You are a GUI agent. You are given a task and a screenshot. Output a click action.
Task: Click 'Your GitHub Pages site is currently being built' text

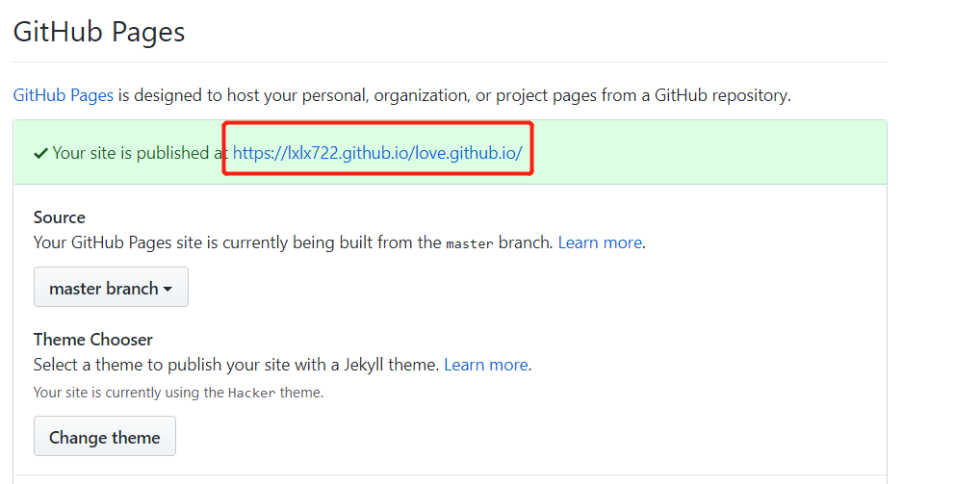coord(294,242)
